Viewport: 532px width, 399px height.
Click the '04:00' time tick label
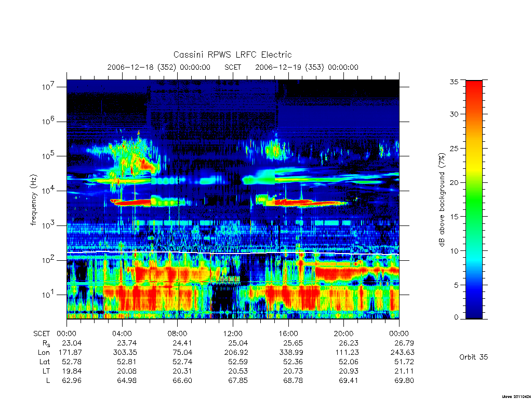(x=122, y=334)
